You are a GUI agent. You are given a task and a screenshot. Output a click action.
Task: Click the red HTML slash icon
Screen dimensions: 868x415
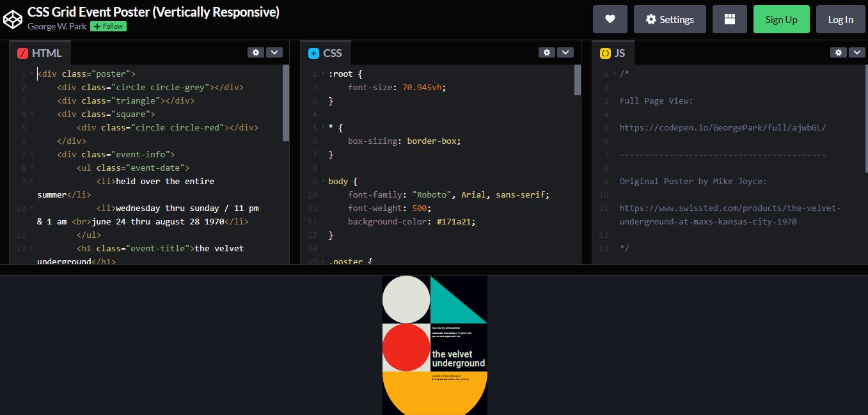(x=23, y=53)
